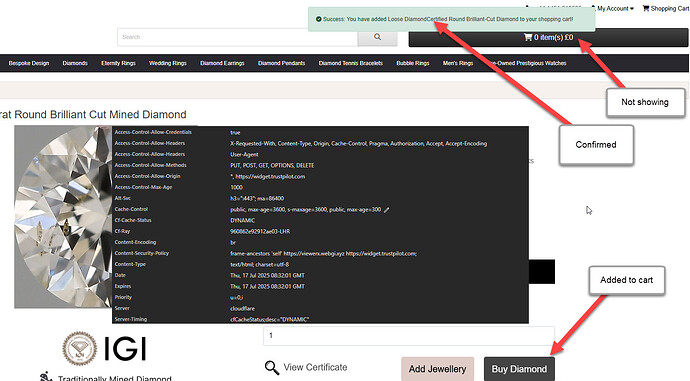Click the View Certificate link
690x381 pixels.
(x=315, y=367)
